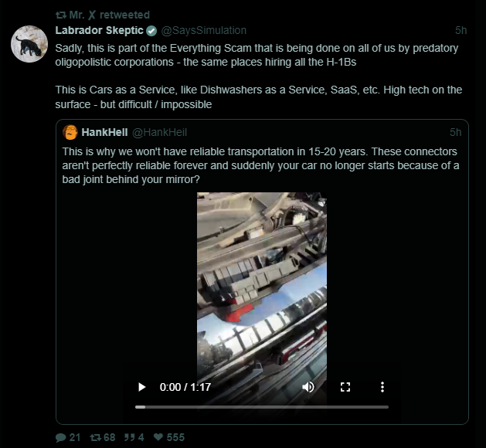Click the reply speech bubble icon
This screenshot has width=486, height=448.
pyautogui.click(x=61, y=437)
